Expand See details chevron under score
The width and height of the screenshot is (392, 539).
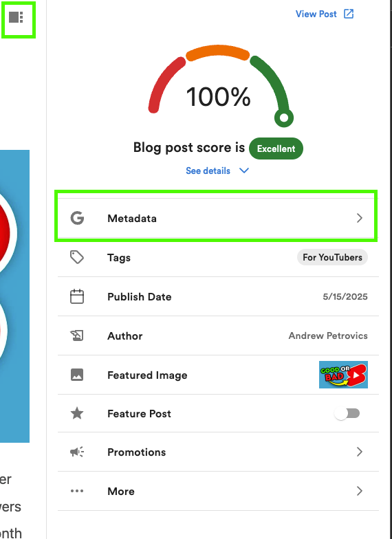coord(243,170)
